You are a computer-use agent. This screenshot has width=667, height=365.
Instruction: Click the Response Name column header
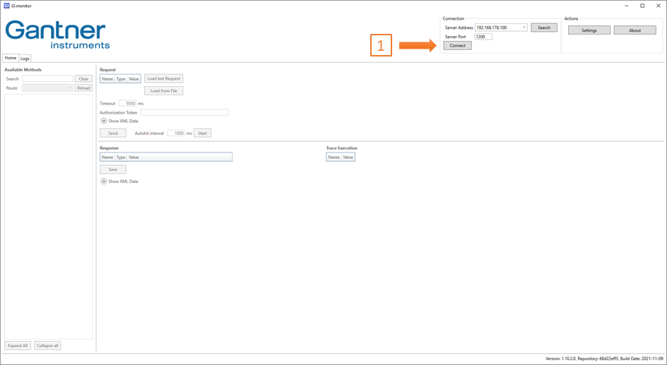point(108,157)
